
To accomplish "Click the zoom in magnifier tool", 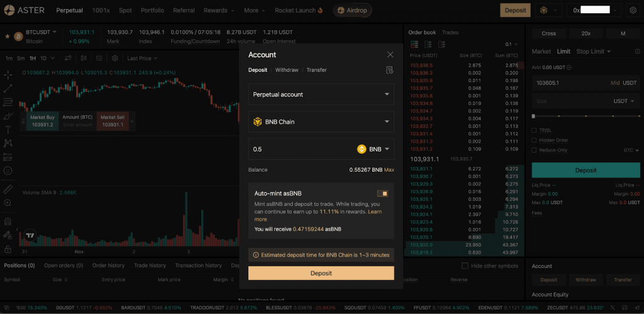I will [x=8, y=203].
